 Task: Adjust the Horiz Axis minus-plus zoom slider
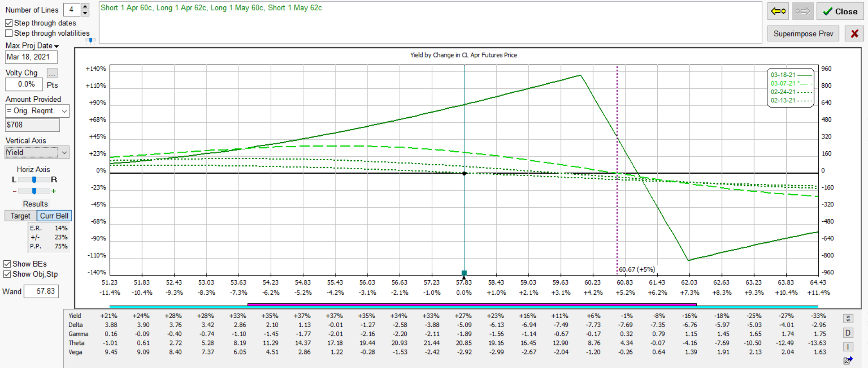pos(34,191)
